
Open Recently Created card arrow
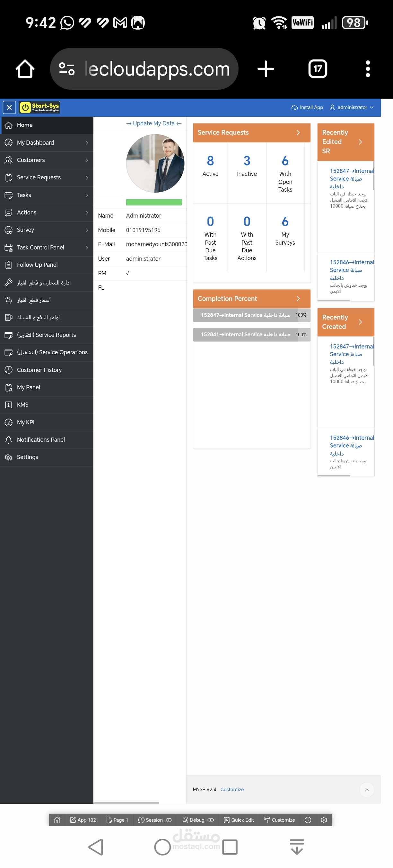point(360,322)
